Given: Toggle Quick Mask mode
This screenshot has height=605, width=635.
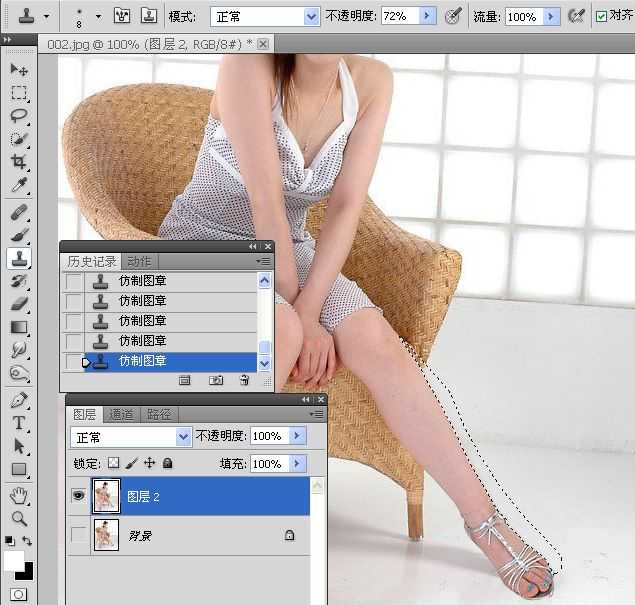Looking at the screenshot, I should point(18,594).
